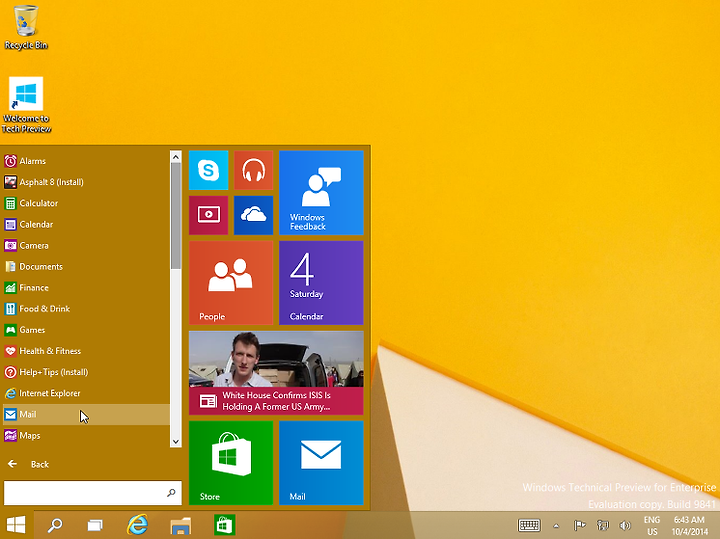Open the Calendar Saturday 4 tile

[321, 283]
